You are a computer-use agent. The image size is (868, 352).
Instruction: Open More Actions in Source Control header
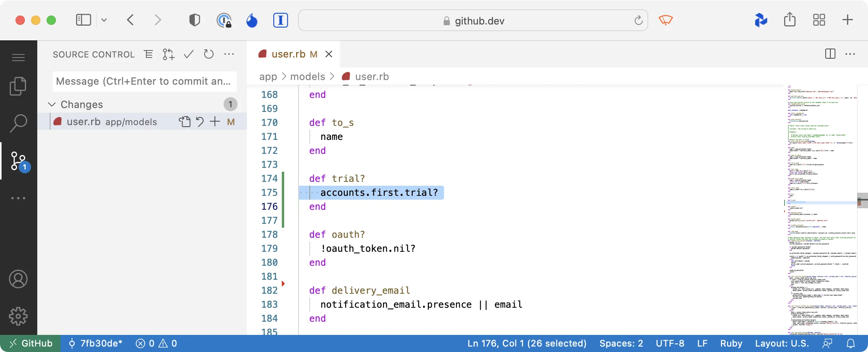(x=229, y=55)
